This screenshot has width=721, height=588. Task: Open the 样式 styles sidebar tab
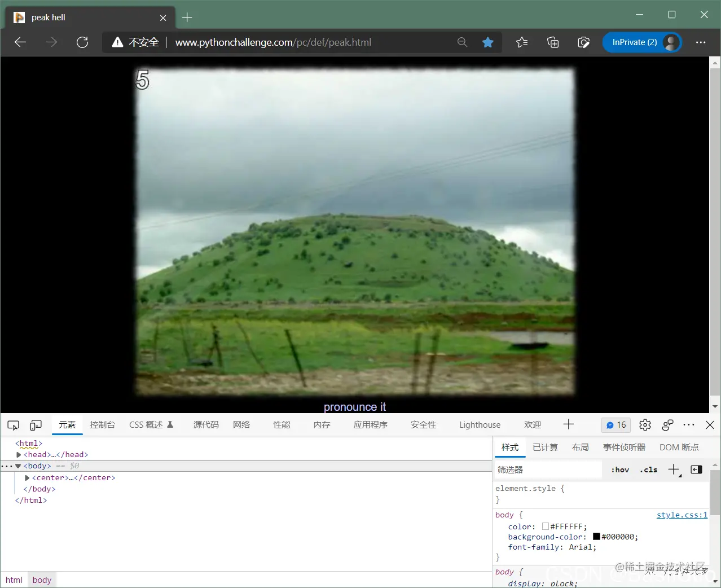(x=510, y=447)
